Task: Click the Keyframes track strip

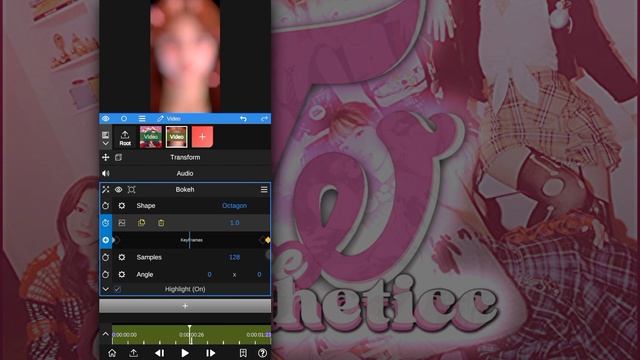Action: 191,240
